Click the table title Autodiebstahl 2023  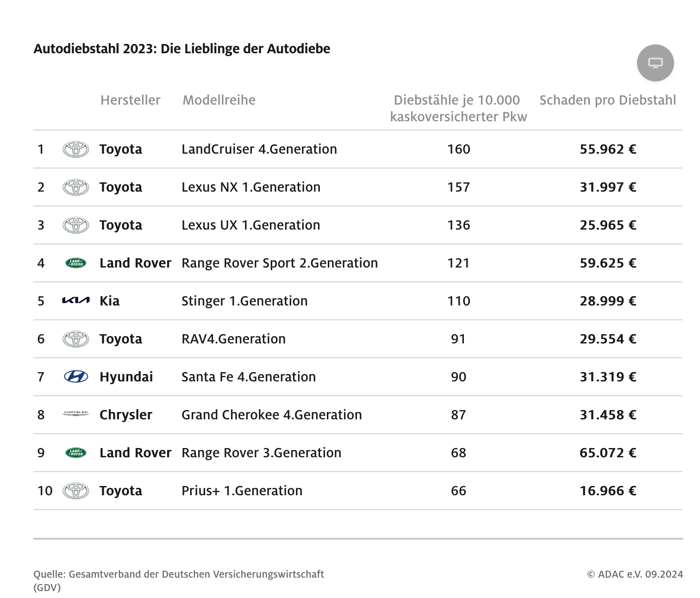tap(182, 49)
